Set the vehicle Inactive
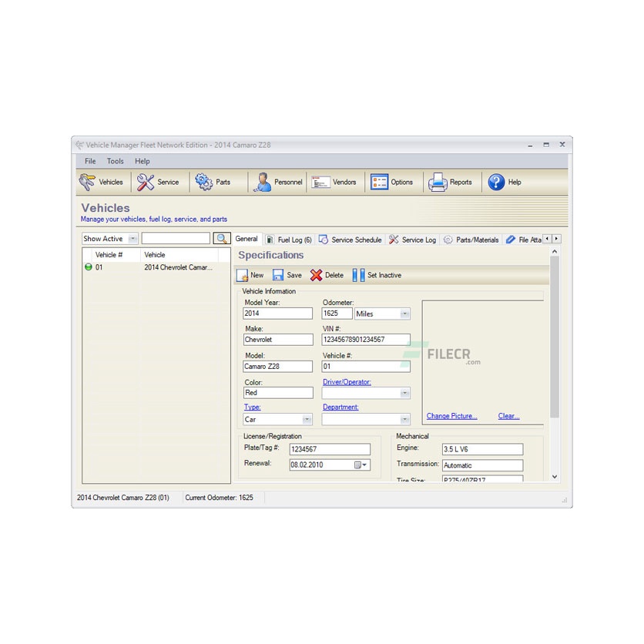Screen dimensions: 644x644 point(359,275)
